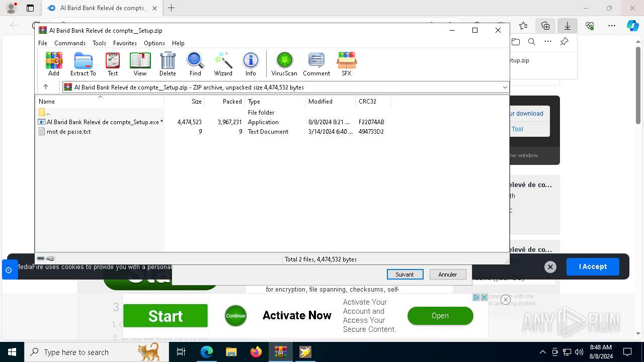This screenshot has width=644, height=362.
Task: Pin the downloads panel
Action: [565, 42]
